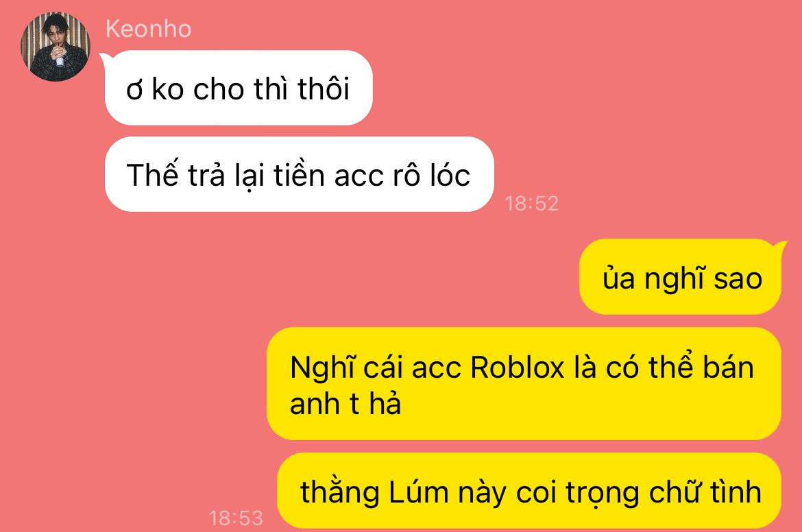The image size is (802, 532).
Task: Select the message 'ơ ko cho thì thôi'
Action: click(x=239, y=88)
